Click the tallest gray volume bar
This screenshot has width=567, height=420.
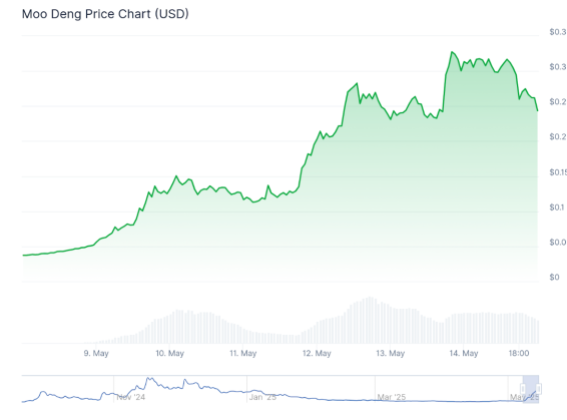point(370,320)
